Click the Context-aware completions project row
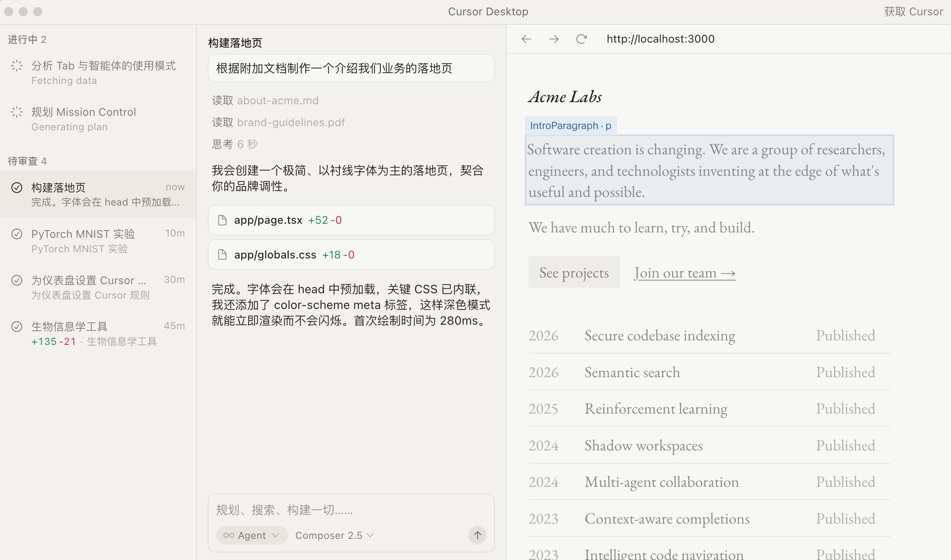This screenshot has height=560, width=951. 709,519
